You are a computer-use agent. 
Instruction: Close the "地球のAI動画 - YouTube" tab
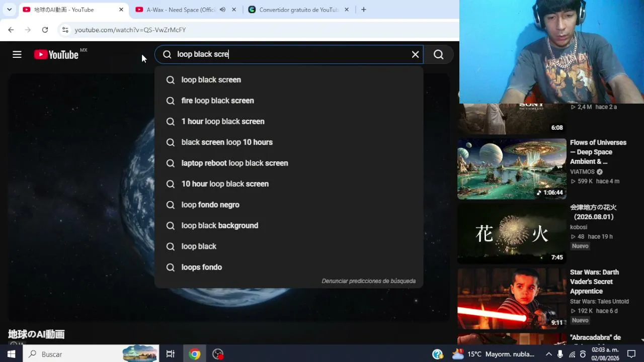(x=121, y=10)
